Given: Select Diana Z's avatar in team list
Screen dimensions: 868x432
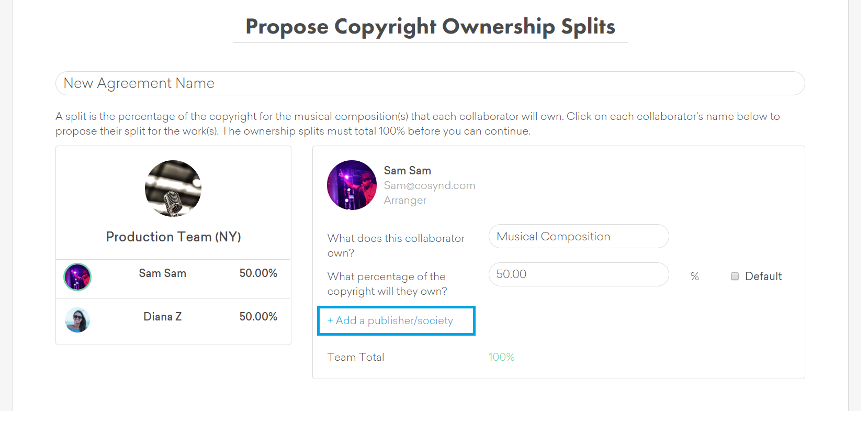Looking at the screenshot, I should 77,320.
